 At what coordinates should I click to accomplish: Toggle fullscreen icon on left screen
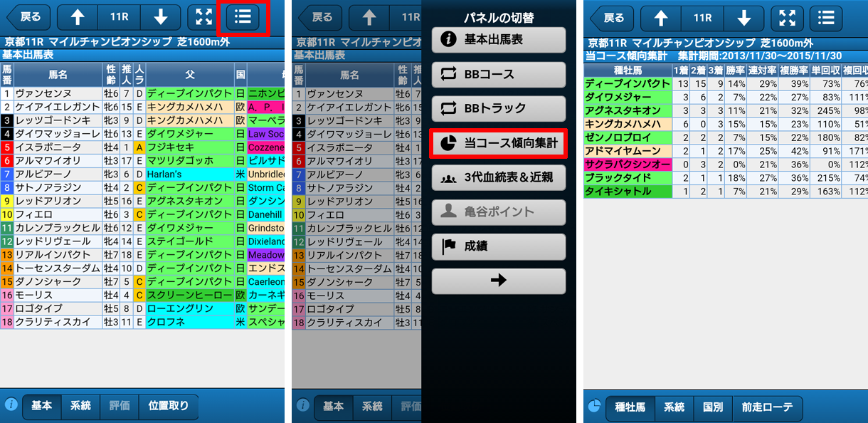tap(203, 17)
